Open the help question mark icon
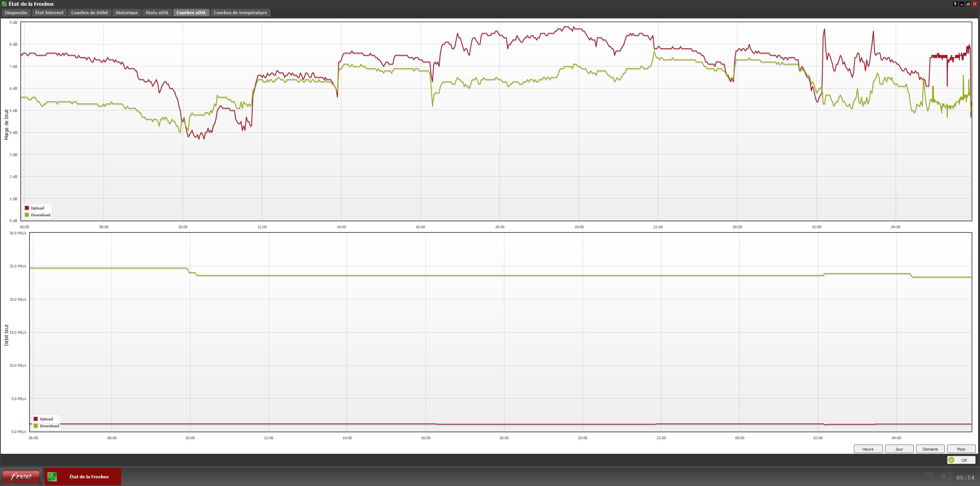The width and height of the screenshot is (980, 486). coord(955,4)
